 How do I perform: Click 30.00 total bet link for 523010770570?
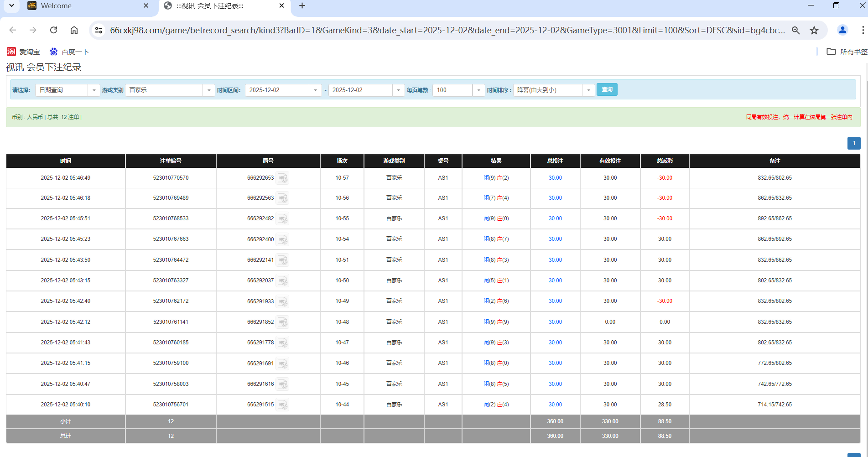click(555, 178)
